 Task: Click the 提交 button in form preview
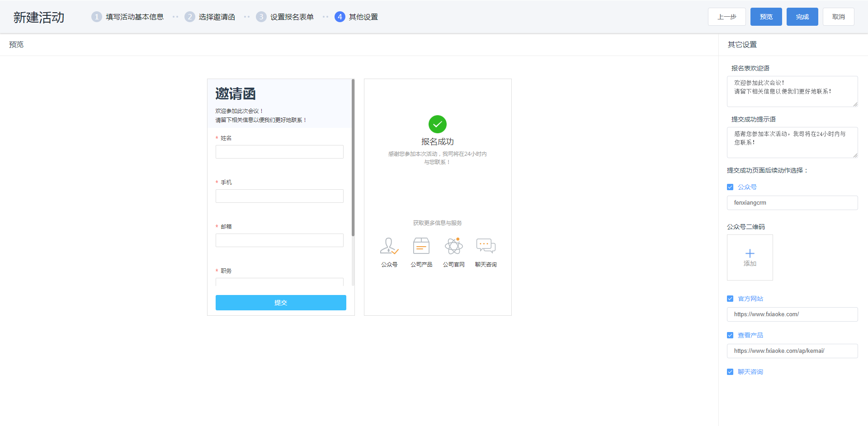tap(281, 303)
